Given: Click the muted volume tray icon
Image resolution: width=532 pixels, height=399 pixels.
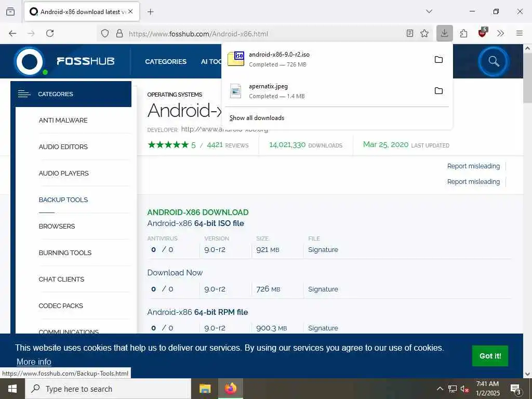Looking at the screenshot, I should 465,389.
